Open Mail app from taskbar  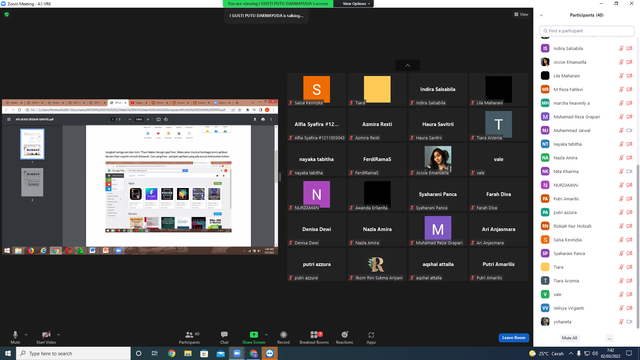[220, 353]
